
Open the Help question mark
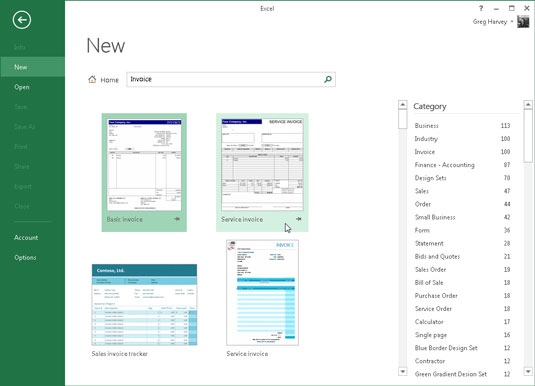point(481,8)
